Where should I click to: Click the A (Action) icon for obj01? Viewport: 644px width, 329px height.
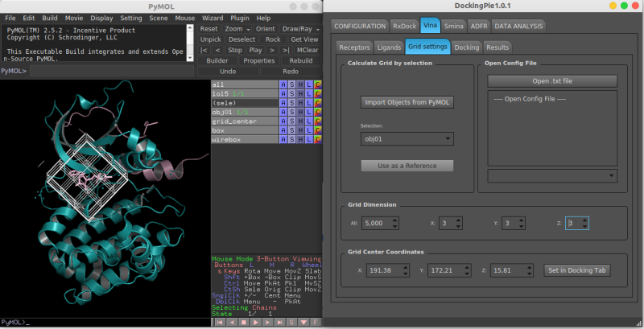(x=283, y=112)
